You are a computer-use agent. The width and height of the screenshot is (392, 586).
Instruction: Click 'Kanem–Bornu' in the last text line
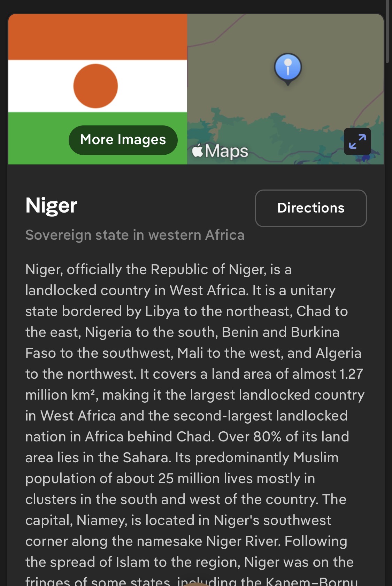coord(312,581)
